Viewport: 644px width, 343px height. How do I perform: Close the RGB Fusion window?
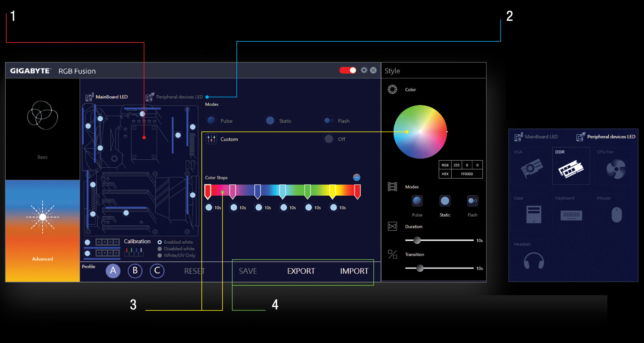coord(373,70)
